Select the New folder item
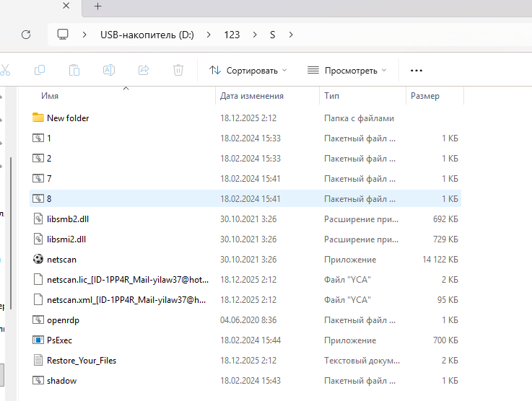 click(x=67, y=118)
